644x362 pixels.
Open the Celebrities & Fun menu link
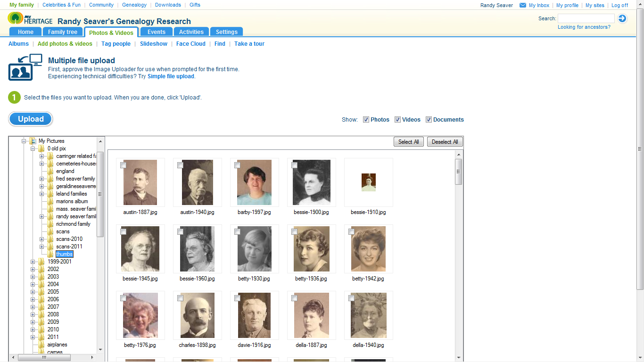[61, 5]
